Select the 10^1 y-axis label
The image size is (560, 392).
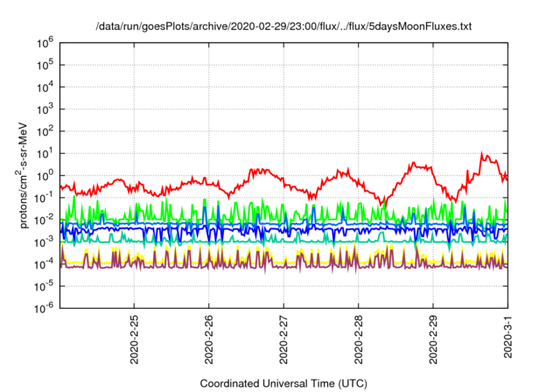tap(45, 154)
